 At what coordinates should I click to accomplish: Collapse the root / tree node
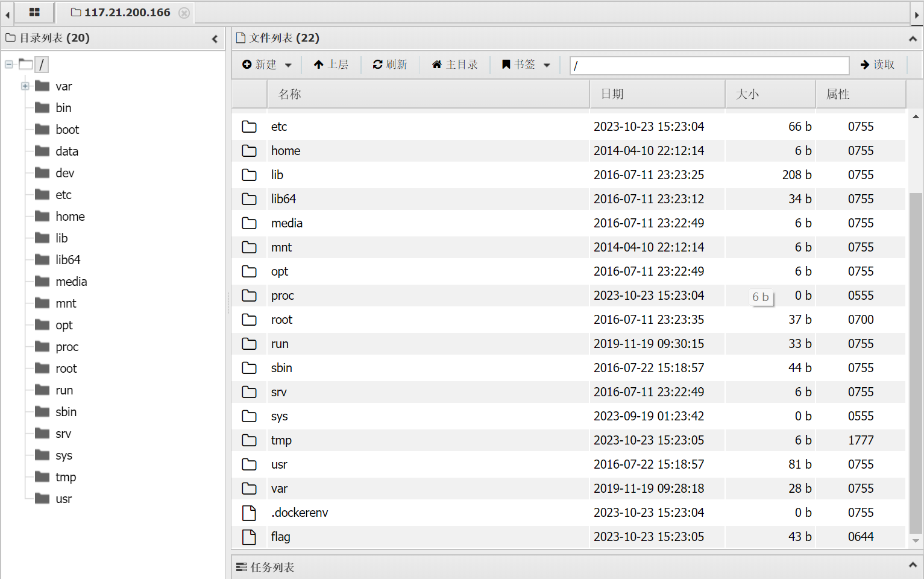click(x=9, y=64)
